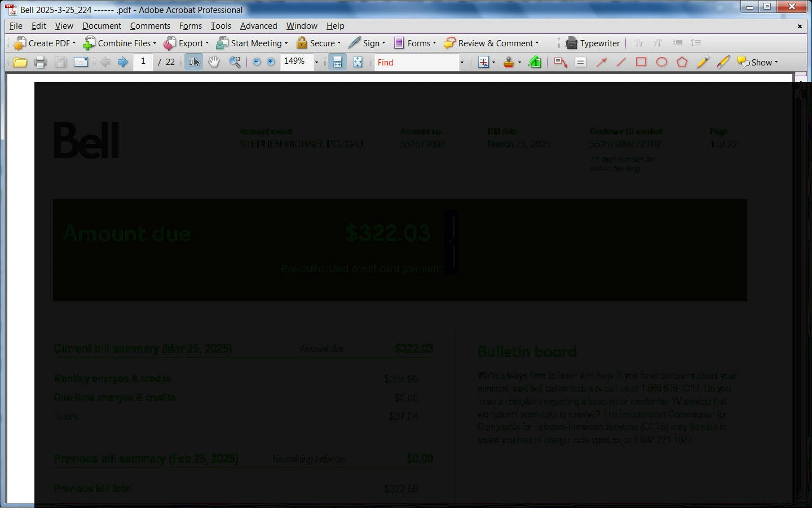This screenshot has width=812, height=508.
Task: Click the green attach file comment icon
Action: click(x=535, y=62)
